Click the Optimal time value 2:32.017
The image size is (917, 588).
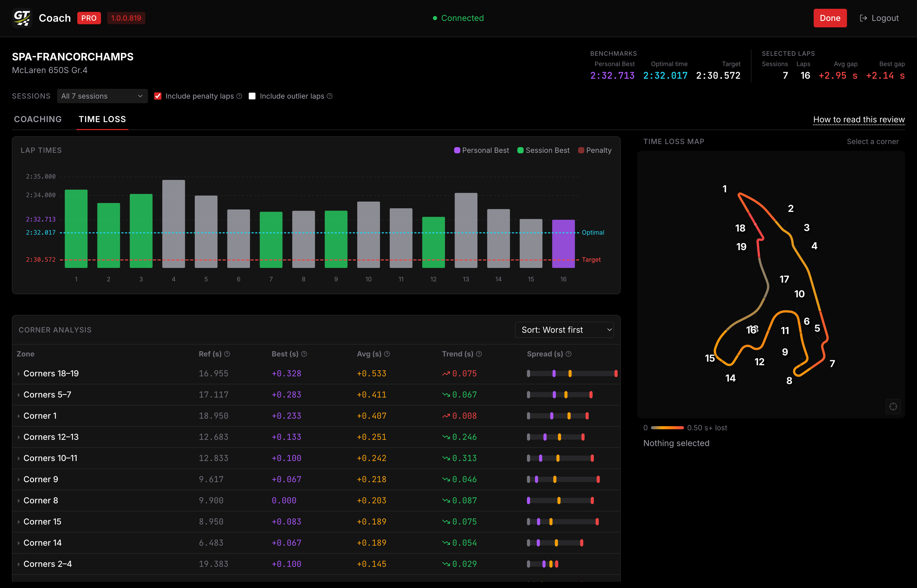pyautogui.click(x=665, y=76)
